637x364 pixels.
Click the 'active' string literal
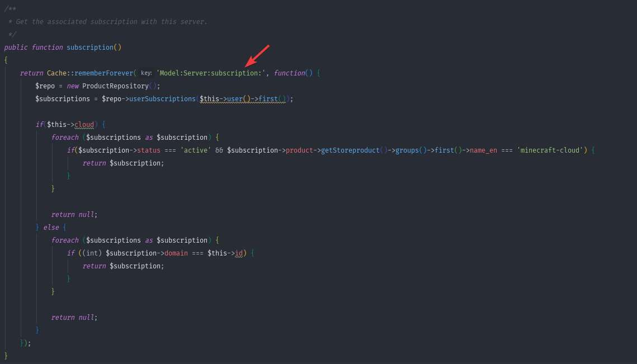[195, 150]
